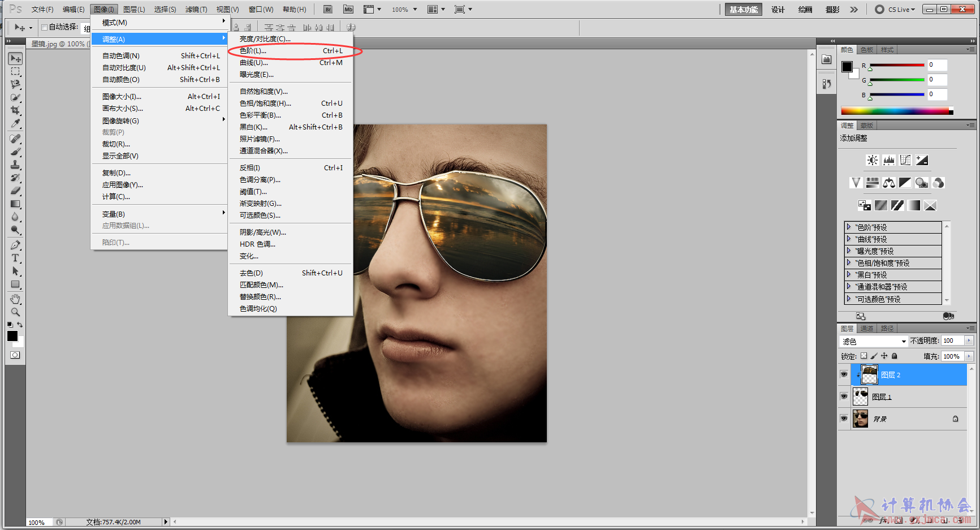Choose 色相/饱和度(H)... menu entry

point(291,104)
